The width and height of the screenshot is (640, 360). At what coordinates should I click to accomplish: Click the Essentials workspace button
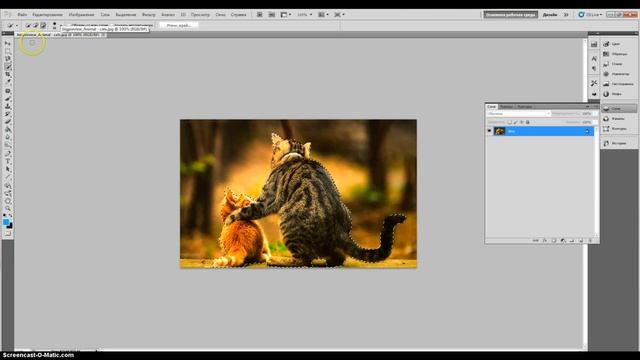tap(511, 15)
